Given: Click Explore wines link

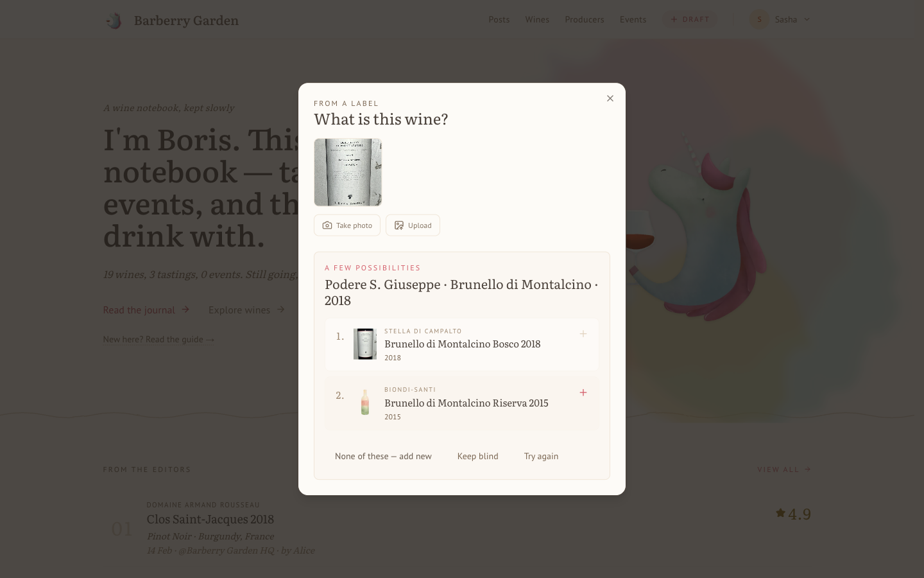Looking at the screenshot, I should 246,310.
